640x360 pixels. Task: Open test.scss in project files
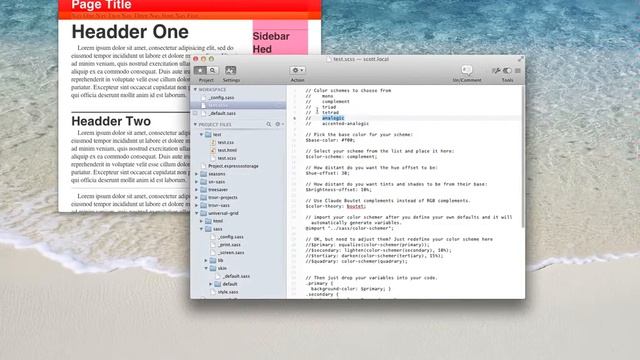coord(227,158)
